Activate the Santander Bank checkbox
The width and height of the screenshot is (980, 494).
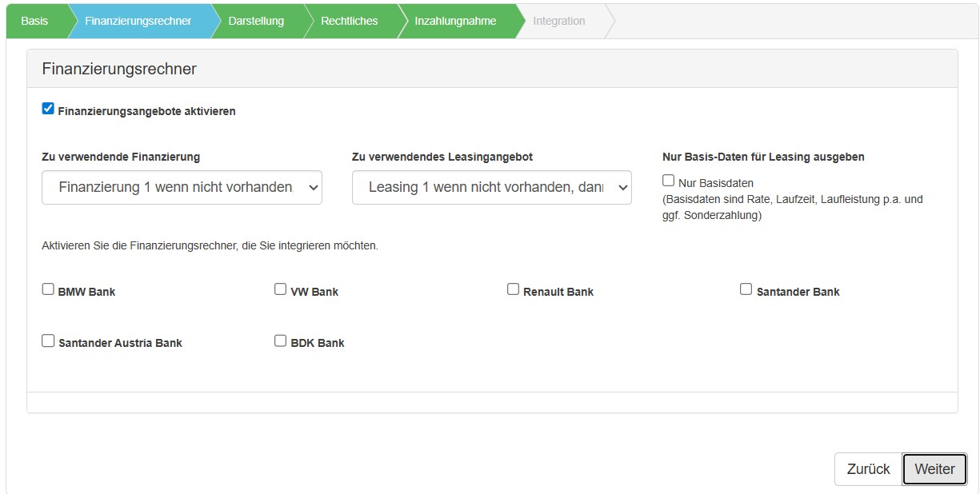[746, 289]
